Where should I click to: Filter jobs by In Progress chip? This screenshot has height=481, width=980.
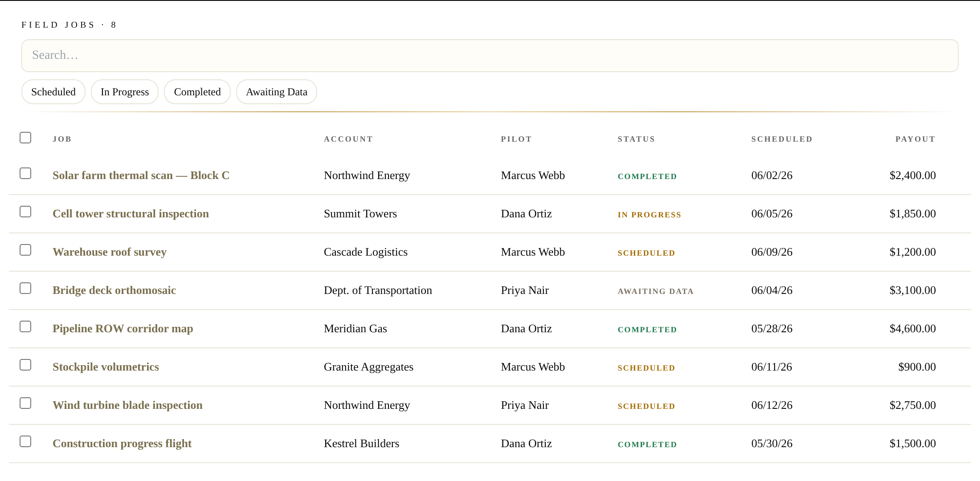(125, 92)
